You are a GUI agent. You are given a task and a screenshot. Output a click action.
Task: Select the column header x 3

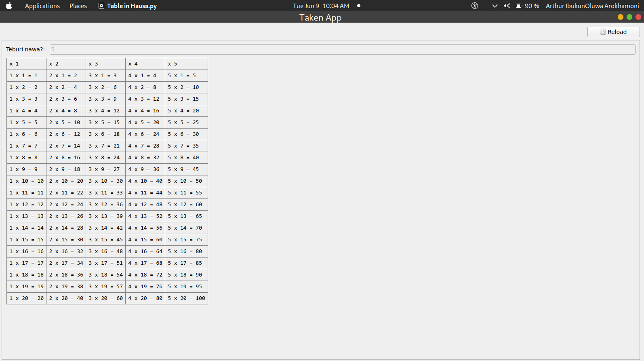[x=106, y=64]
